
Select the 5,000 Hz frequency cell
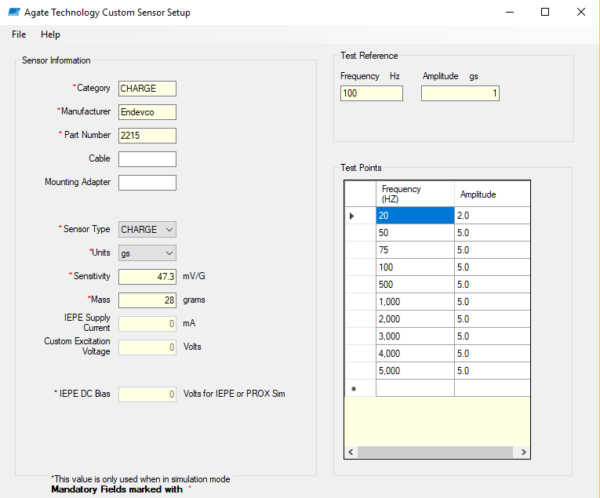tap(415, 371)
